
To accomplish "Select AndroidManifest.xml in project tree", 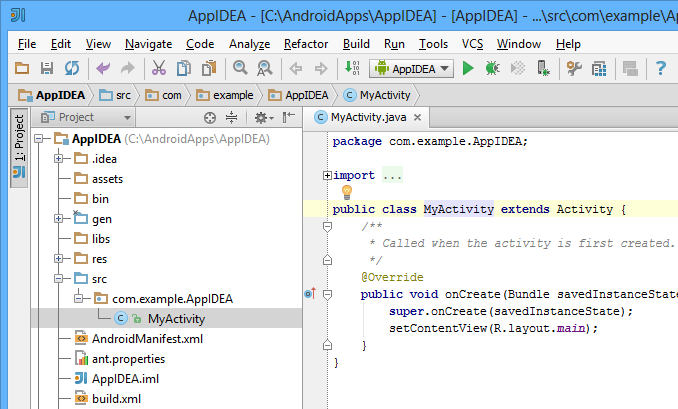I will pyautogui.click(x=147, y=339).
